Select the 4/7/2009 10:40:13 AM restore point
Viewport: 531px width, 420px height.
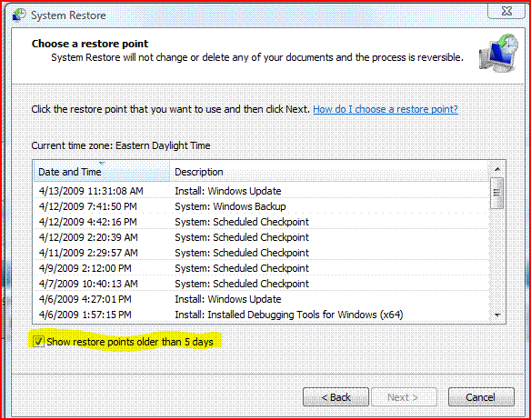click(x=261, y=284)
